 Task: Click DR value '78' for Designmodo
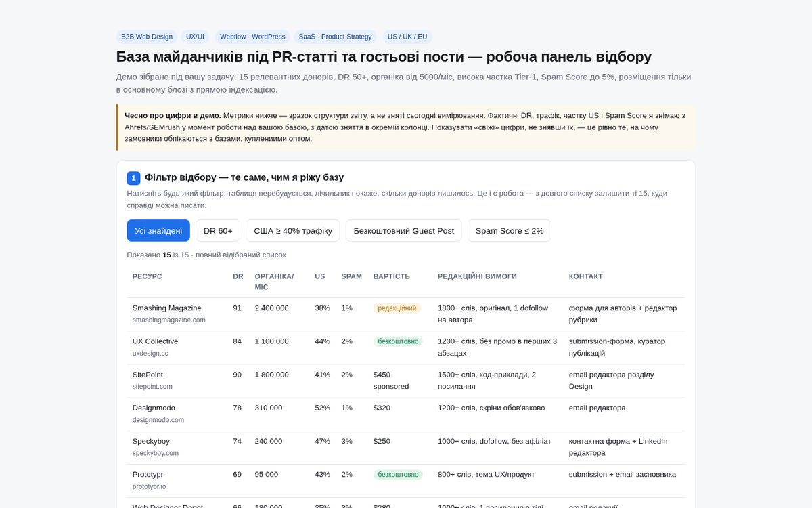pyautogui.click(x=237, y=408)
